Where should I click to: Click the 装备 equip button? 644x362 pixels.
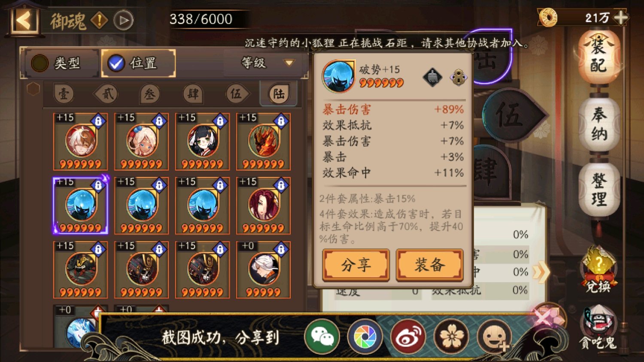429,265
